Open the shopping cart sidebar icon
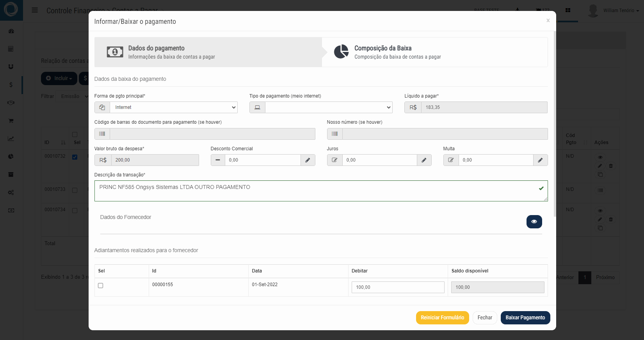644x340 pixels. tap(11, 121)
